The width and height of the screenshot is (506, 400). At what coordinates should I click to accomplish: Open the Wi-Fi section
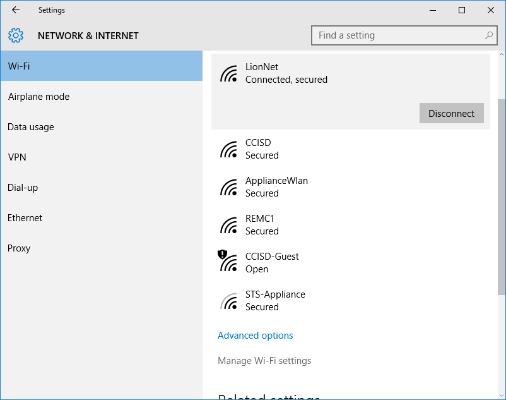tap(101, 66)
